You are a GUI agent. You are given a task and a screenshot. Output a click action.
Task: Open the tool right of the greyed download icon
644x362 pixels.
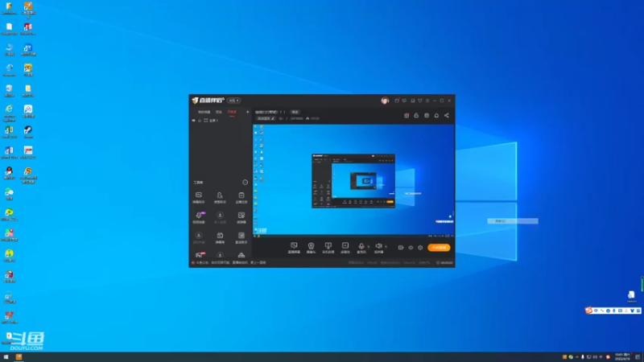click(x=242, y=217)
